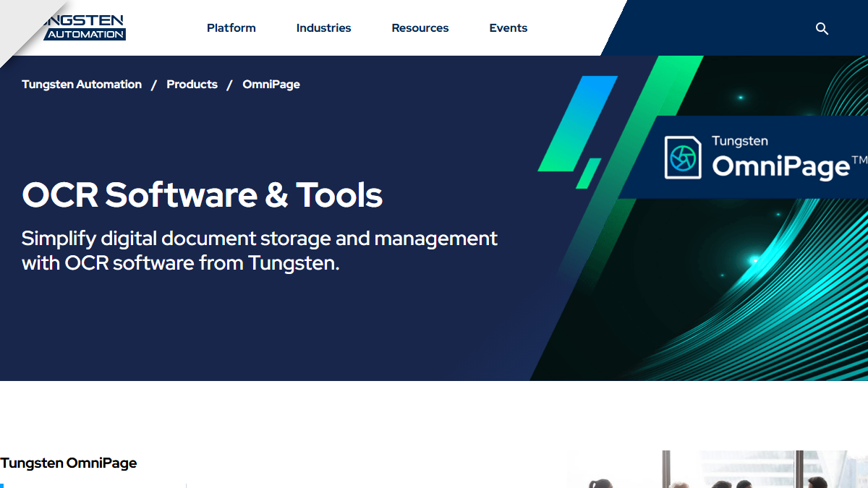The image size is (868, 488).
Task: Go to Tungsten Automation breadcrumb link
Action: [82, 85]
